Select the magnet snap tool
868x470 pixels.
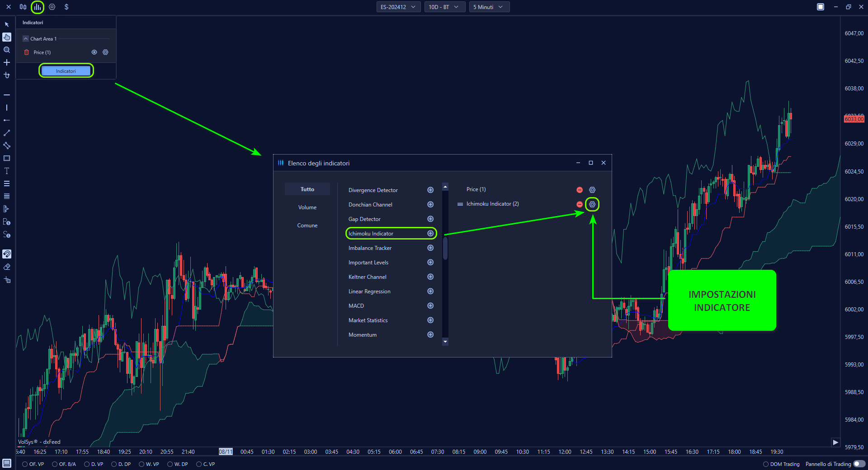[x=7, y=254]
